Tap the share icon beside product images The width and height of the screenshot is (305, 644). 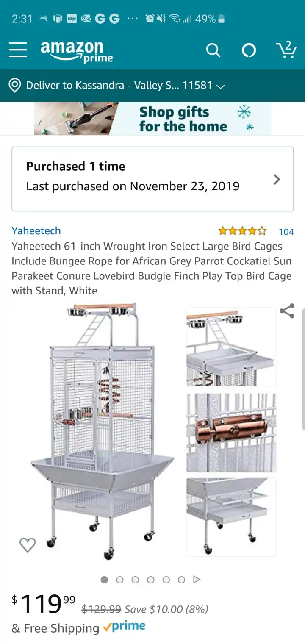[x=287, y=311]
